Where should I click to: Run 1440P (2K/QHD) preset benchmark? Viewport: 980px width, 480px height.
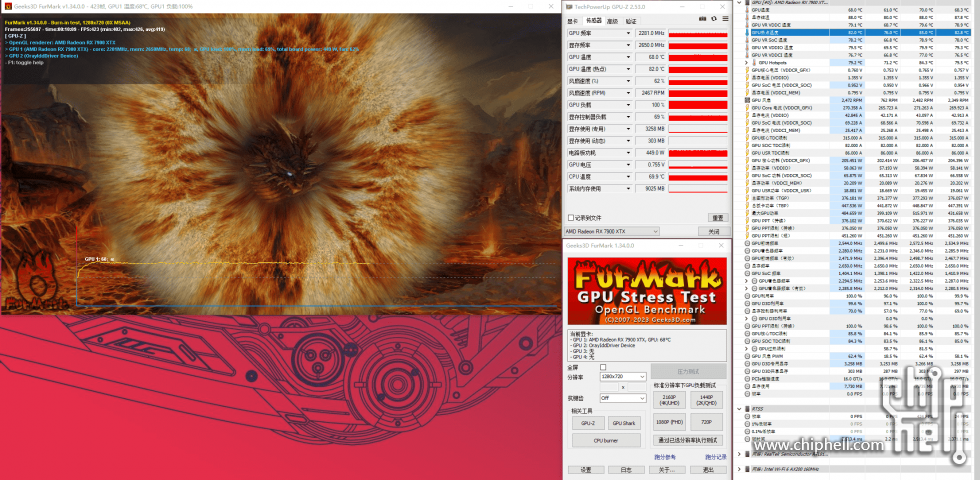pyautogui.click(x=706, y=401)
